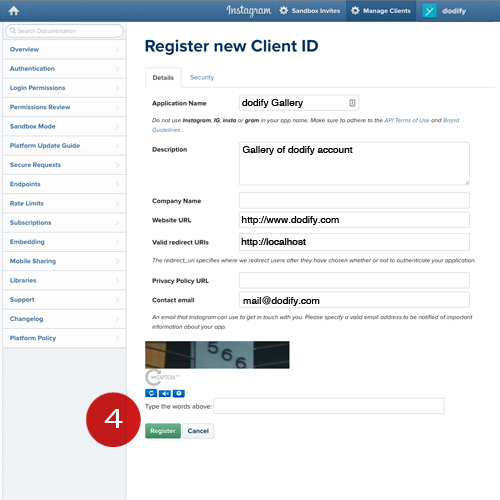Image resolution: width=500 pixels, height=500 pixels.
Task: Open Manage Clients in the header
Action: [x=381, y=11]
